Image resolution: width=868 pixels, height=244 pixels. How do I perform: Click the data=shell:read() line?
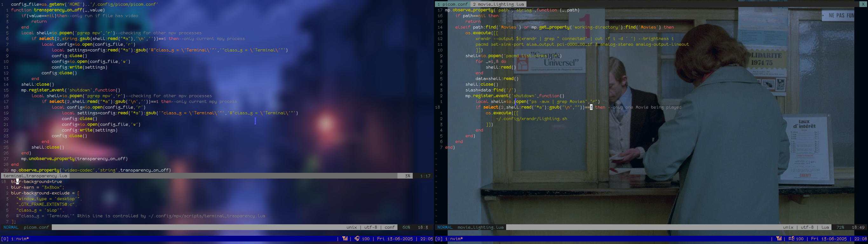[497, 79]
